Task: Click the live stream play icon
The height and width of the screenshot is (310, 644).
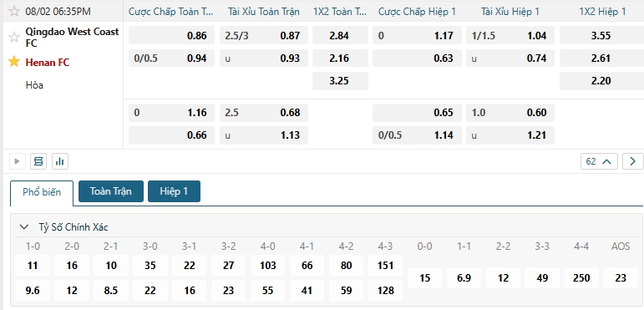Action: (x=18, y=161)
